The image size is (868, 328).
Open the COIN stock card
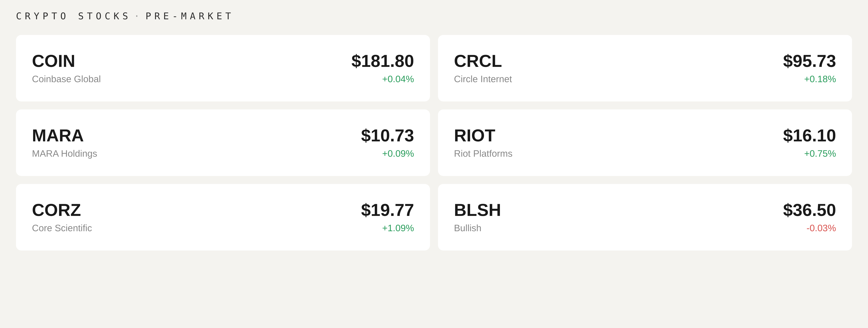pos(223,68)
